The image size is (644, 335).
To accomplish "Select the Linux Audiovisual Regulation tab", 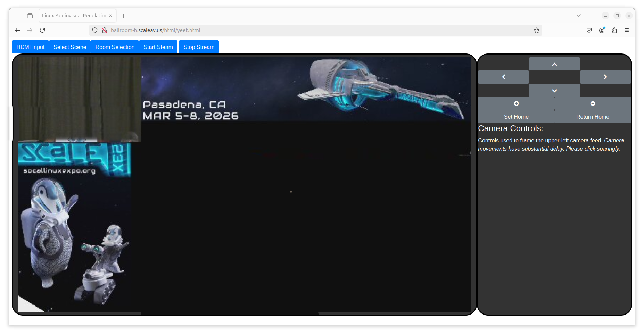I will 73,16.
